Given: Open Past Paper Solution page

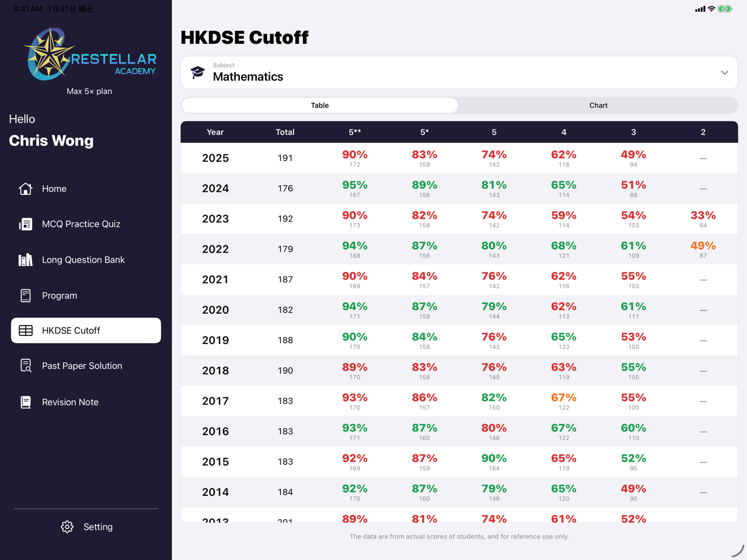Looking at the screenshot, I should click(x=86, y=366).
